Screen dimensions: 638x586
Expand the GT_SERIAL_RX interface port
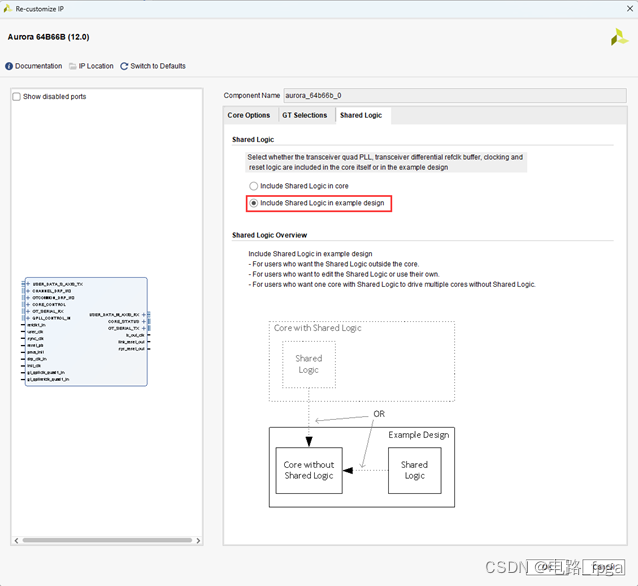click(28, 311)
